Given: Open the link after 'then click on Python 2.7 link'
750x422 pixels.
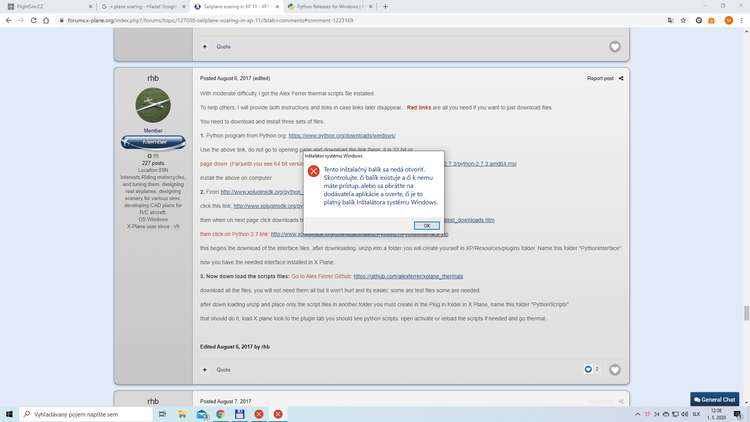Looking at the screenshot, I should click(x=359, y=234).
